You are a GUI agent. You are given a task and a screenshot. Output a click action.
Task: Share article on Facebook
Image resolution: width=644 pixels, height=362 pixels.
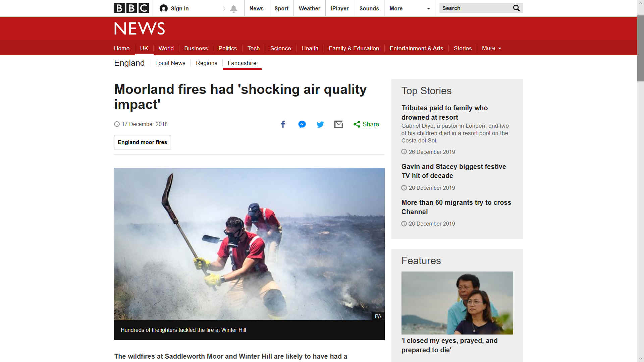click(283, 124)
